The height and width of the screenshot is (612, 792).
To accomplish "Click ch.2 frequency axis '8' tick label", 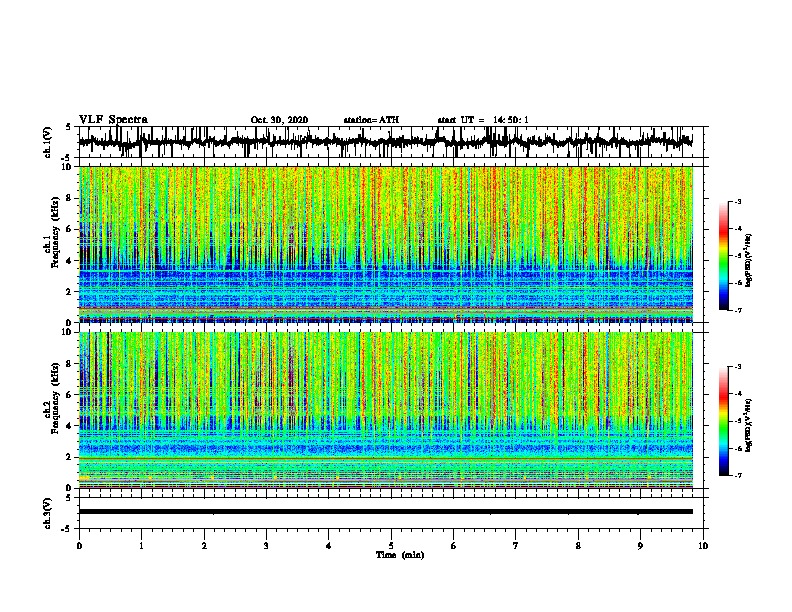I will point(70,364).
